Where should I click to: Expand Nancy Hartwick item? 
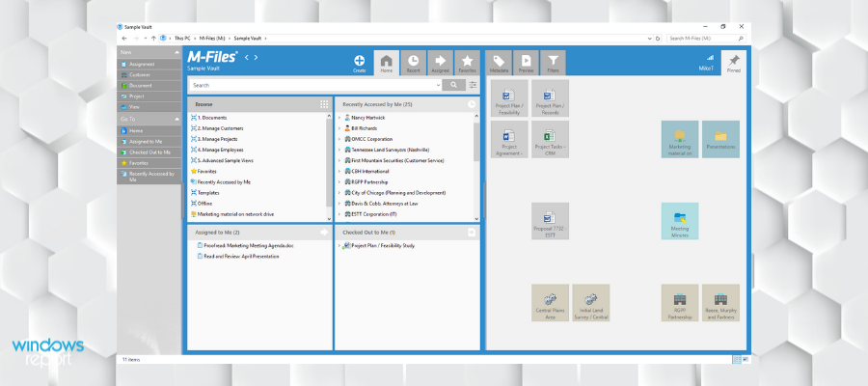[x=339, y=118]
